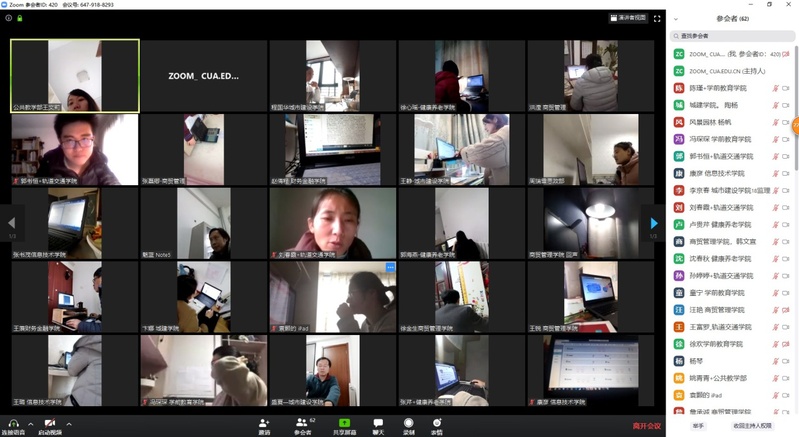The width and height of the screenshot is (799, 437).
Task: Click red crossed camera icon for 徐欢 row
Action: click(x=785, y=344)
